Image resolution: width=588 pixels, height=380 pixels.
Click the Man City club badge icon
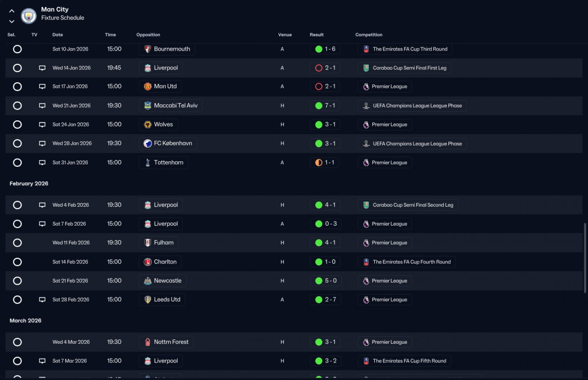(29, 16)
